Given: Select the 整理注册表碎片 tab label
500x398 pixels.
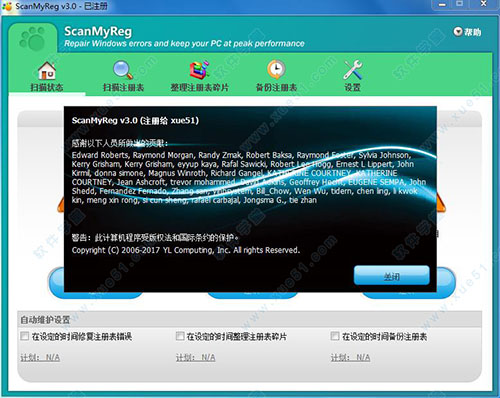Looking at the screenshot, I should (200, 87).
